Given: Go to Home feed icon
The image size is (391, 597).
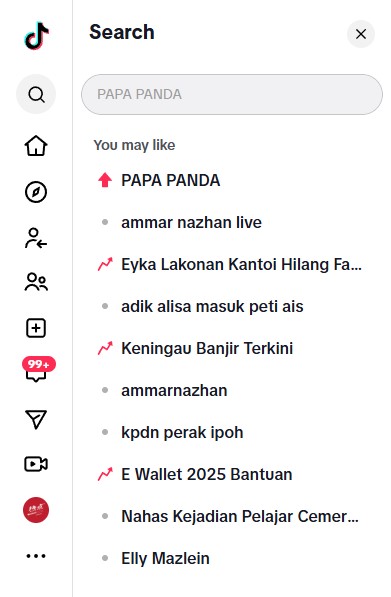Looking at the screenshot, I should click(36, 145).
